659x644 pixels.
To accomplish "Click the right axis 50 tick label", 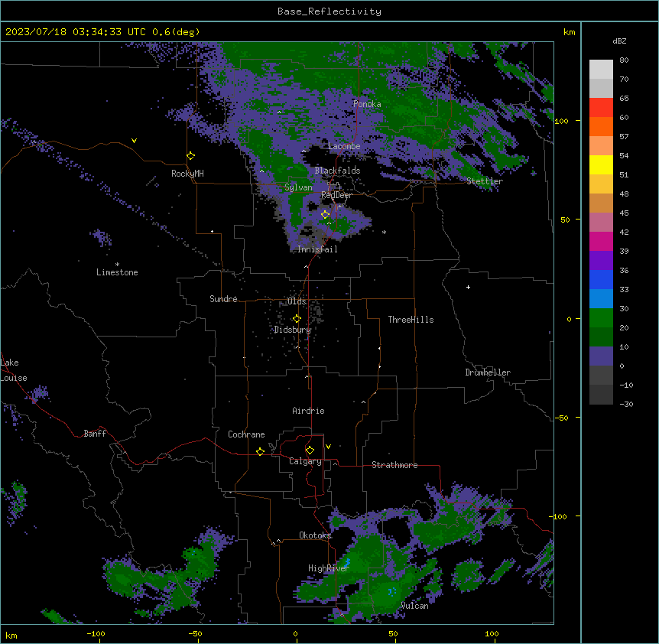I will tap(565, 220).
